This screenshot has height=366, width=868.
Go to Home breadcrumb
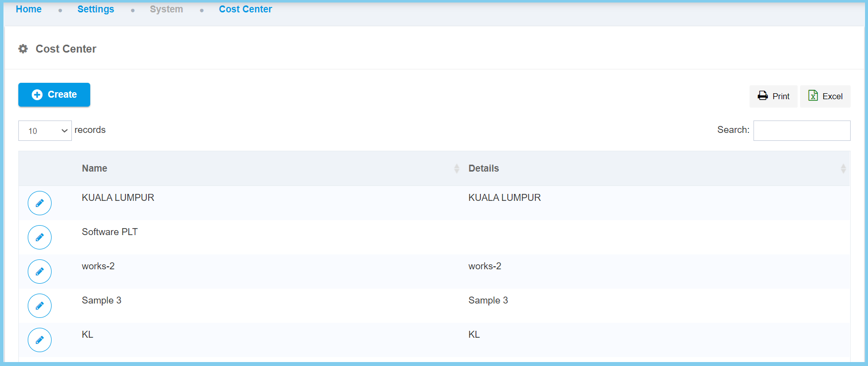pyautogui.click(x=29, y=9)
